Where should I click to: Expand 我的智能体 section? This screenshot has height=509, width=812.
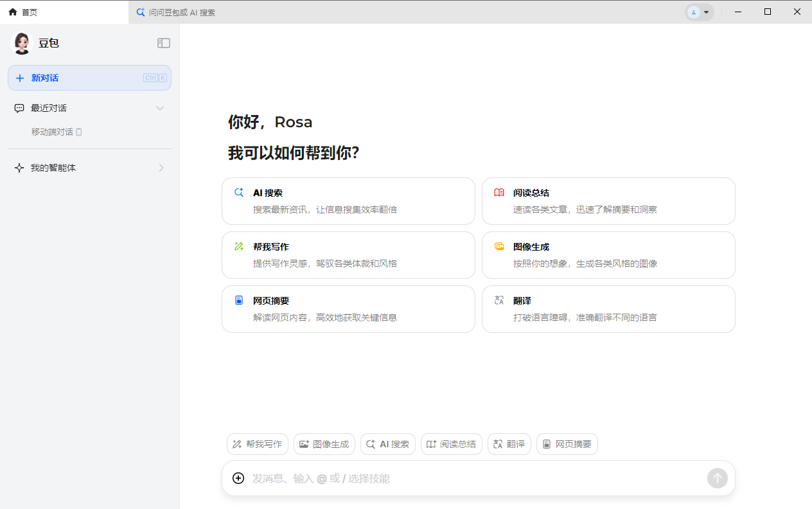tap(161, 168)
